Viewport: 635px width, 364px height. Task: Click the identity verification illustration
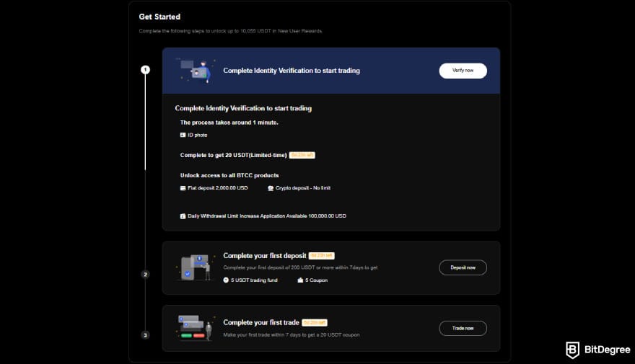point(196,71)
